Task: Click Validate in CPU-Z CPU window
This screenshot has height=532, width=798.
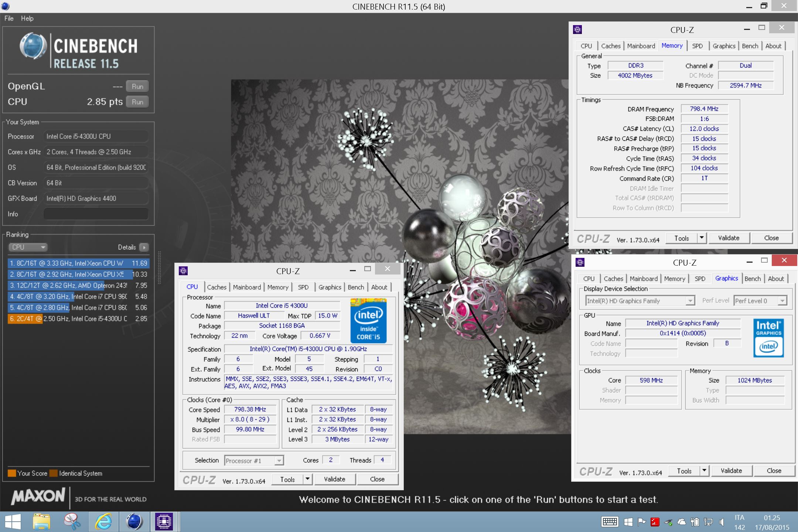Action: 335,479
